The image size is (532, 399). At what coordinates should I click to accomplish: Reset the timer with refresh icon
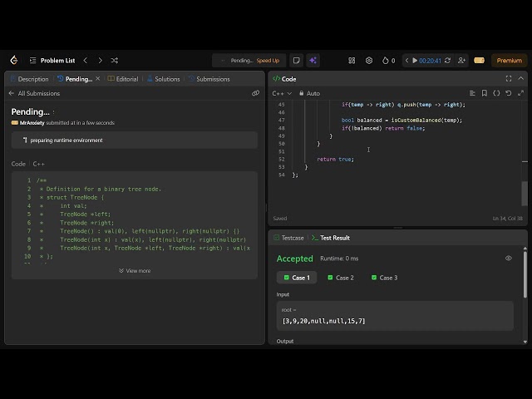pyautogui.click(x=447, y=61)
